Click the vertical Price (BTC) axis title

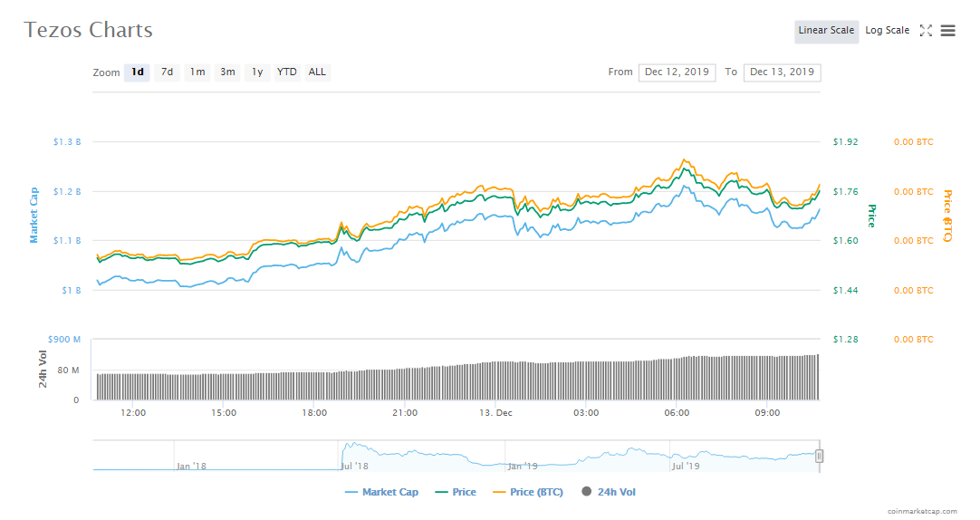pyautogui.click(x=948, y=216)
